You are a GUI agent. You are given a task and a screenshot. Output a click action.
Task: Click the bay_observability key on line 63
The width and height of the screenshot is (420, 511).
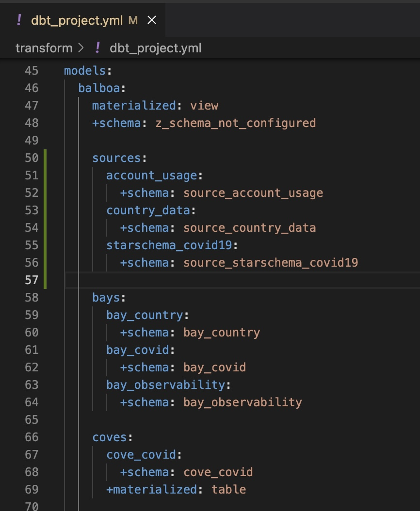pyautogui.click(x=166, y=385)
